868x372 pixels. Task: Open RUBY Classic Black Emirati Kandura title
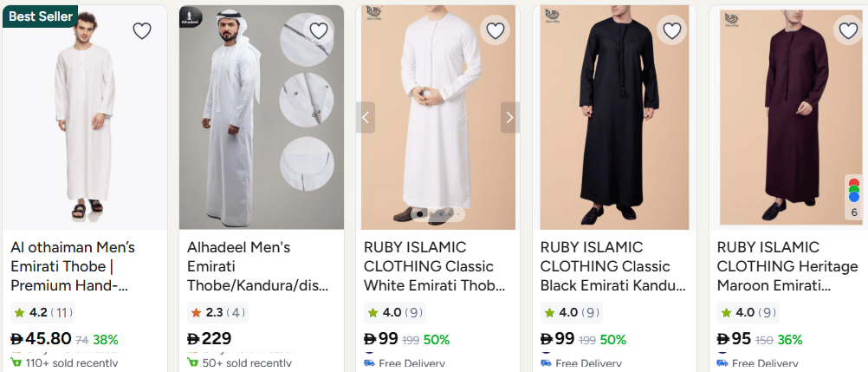(x=612, y=266)
